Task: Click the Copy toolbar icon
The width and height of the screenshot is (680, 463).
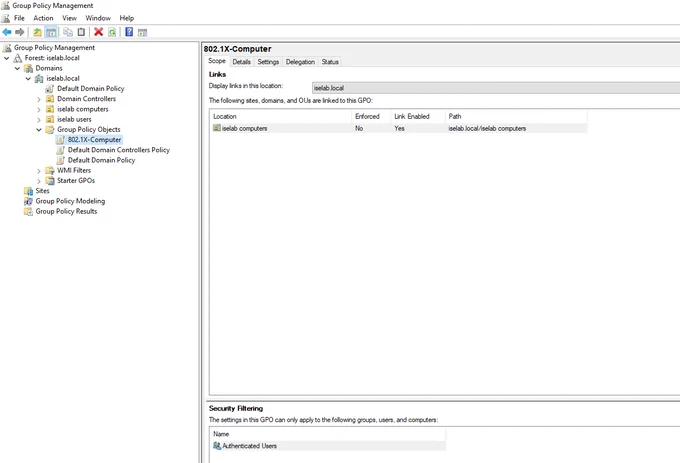Action: pos(68,32)
